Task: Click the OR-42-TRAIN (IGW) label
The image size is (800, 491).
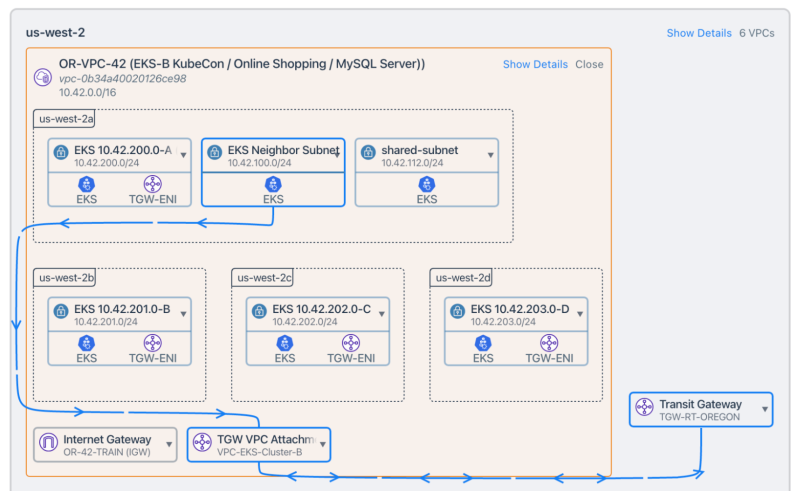Action: (x=107, y=452)
